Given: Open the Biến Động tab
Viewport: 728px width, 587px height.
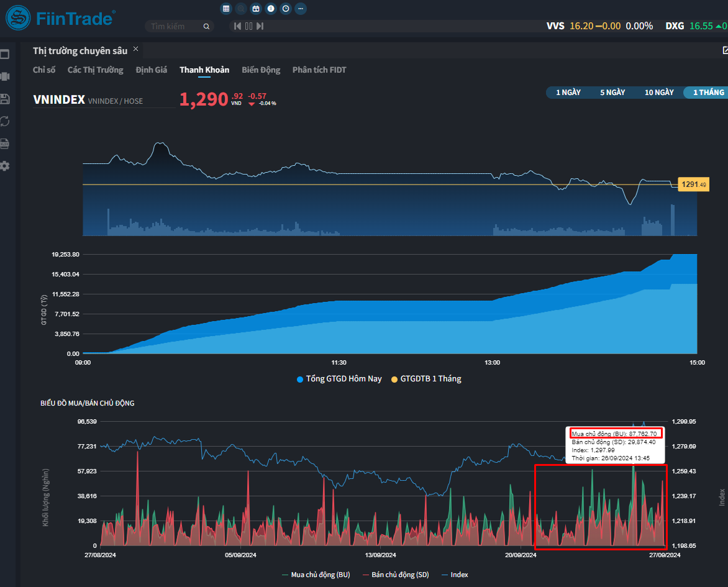Looking at the screenshot, I should pyautogui.click(x=261, y=70).
